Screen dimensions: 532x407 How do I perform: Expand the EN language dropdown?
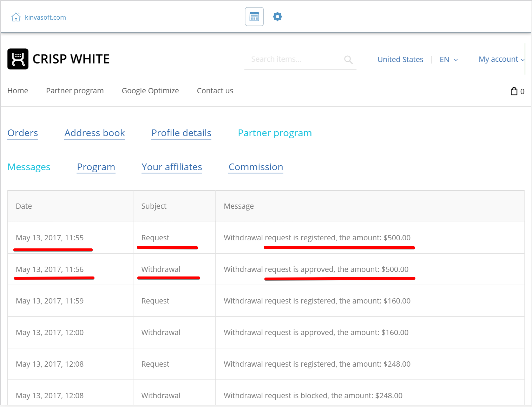pos(448,60)
